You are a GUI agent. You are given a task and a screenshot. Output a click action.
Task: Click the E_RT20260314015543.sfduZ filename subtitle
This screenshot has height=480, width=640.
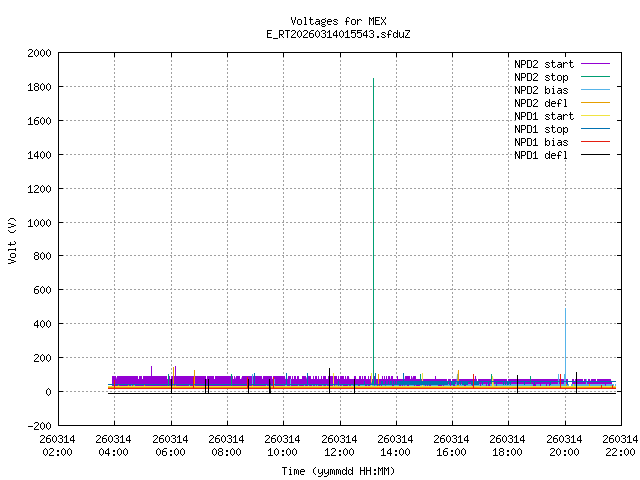click(337, 34)
